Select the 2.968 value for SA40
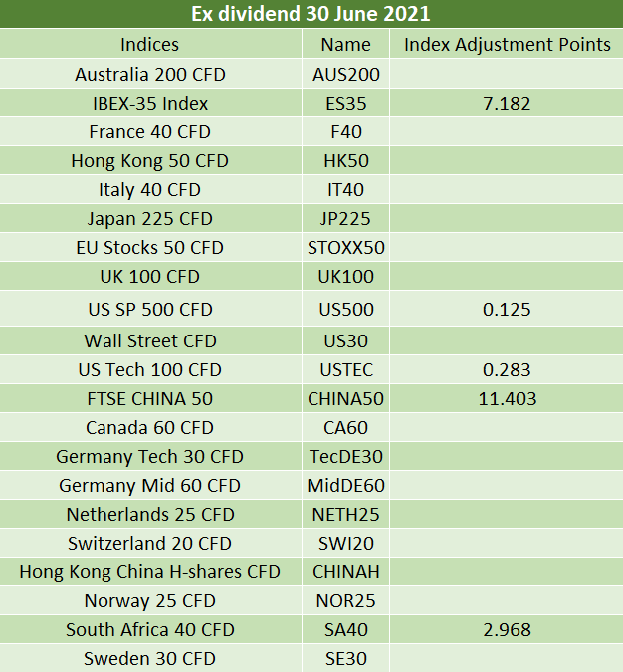The width and height of the screenshot is (623, 672). [507, 630]
